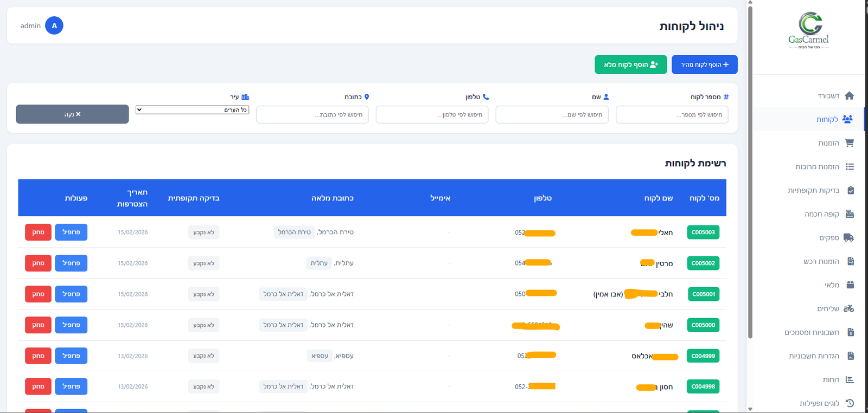868x413 pixels.
Task: Open חשבוניות ומסמכים in sidebar menu
Action: pos(812,332)
